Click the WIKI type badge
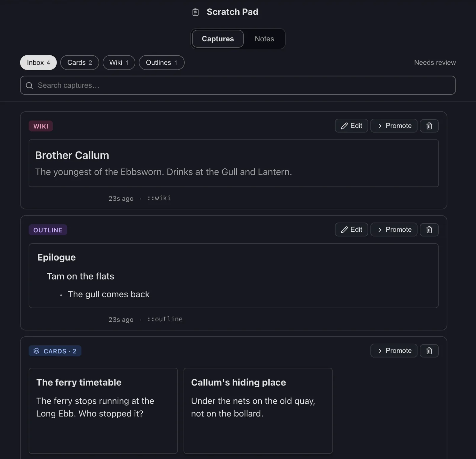This screenshot has width=476, height=459. coord(41,126)
